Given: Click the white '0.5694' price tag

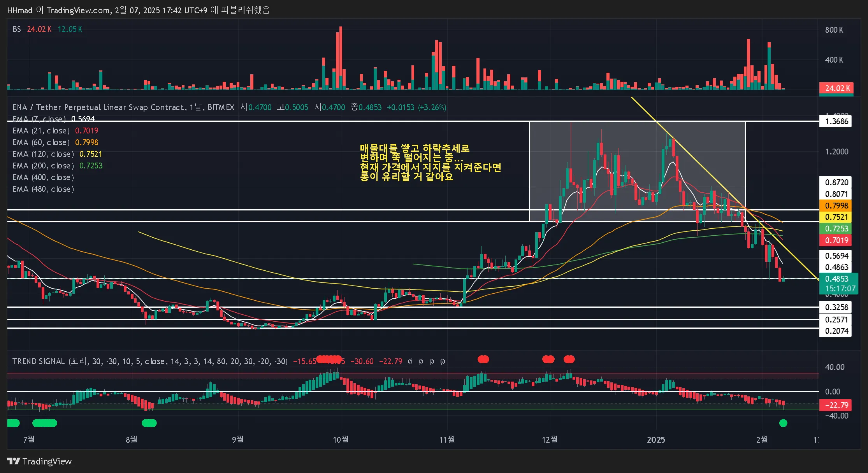Looking at the screenshot, I should pyautogui.click(x=836, y=256).
